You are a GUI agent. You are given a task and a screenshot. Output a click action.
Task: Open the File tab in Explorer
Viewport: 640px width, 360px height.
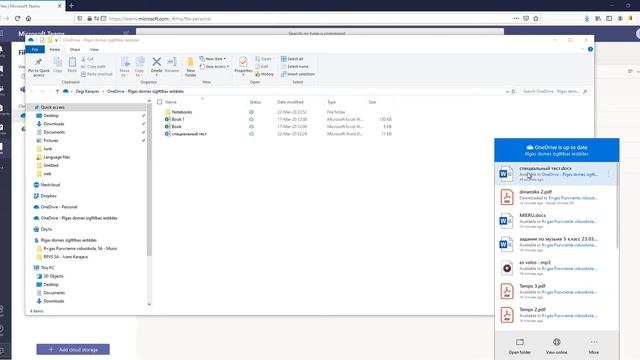click(35, 49)
